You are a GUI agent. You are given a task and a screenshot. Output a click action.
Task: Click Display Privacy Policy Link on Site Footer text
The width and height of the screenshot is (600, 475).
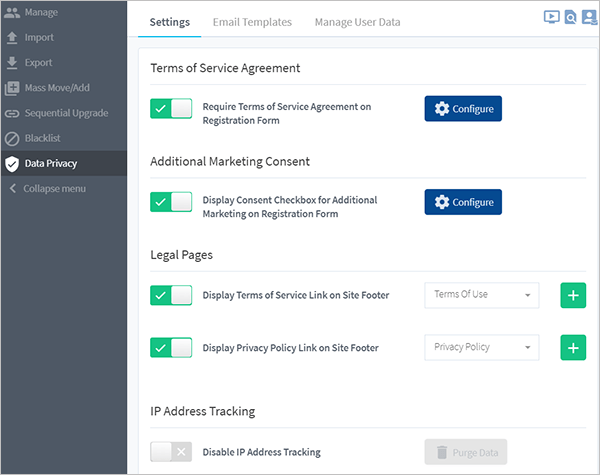point(291,348)
